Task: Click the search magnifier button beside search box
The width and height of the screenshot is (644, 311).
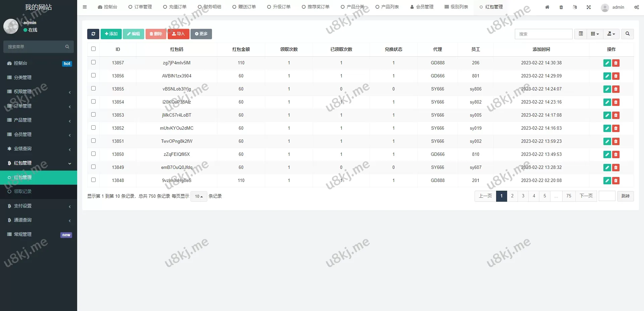Action: 627,34
